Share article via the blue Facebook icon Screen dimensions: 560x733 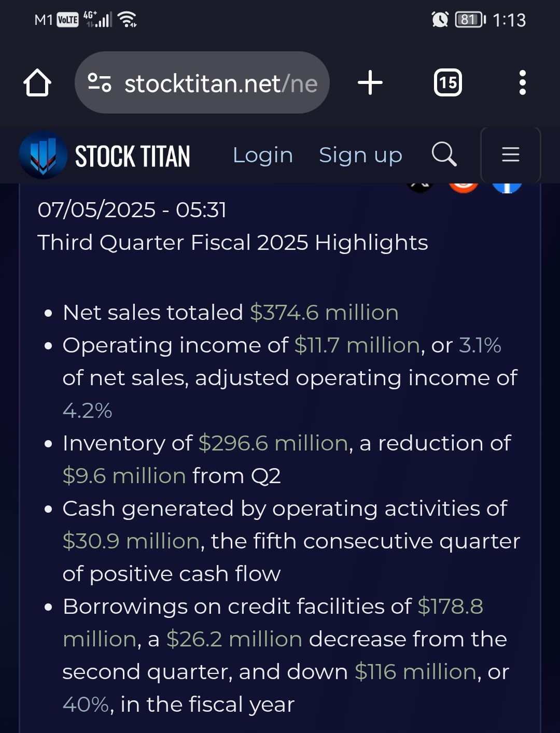[507, 187]
